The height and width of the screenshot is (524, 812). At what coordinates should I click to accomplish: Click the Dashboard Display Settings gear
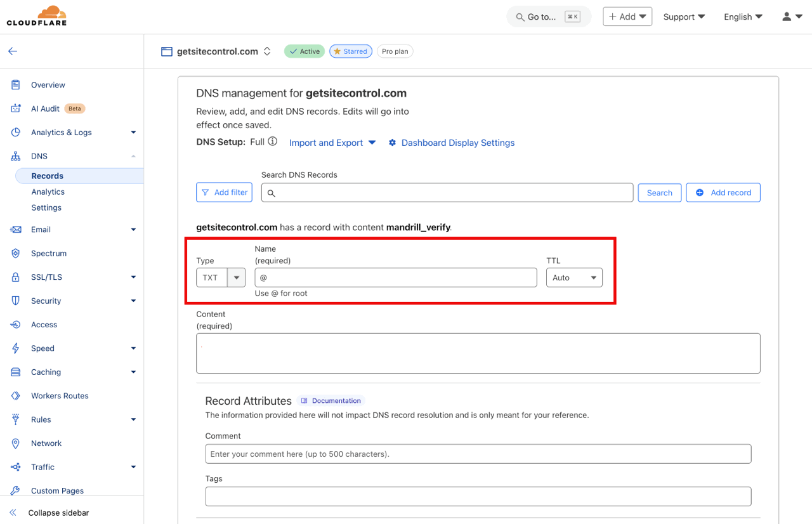(393, 143)
